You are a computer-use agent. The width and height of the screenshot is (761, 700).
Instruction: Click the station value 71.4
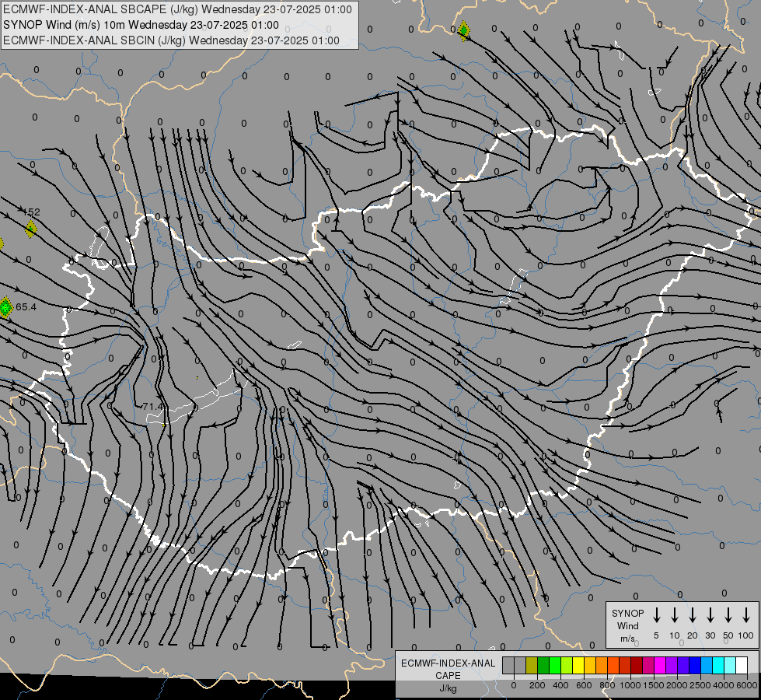pos(152,406)
